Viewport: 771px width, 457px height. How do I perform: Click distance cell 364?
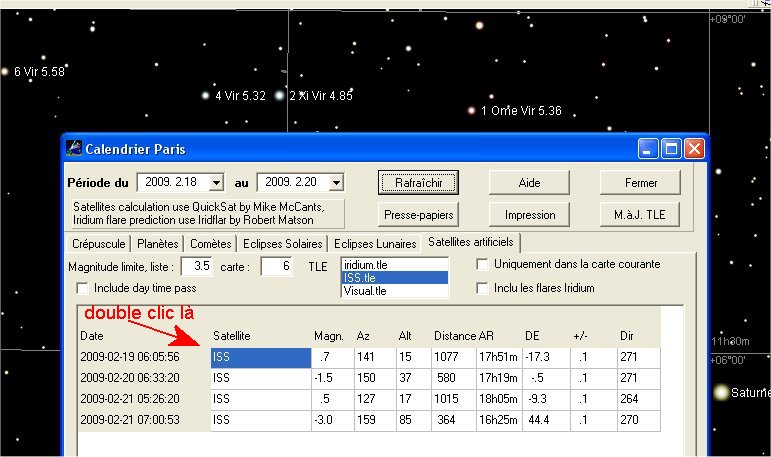[x=453, y=420]
